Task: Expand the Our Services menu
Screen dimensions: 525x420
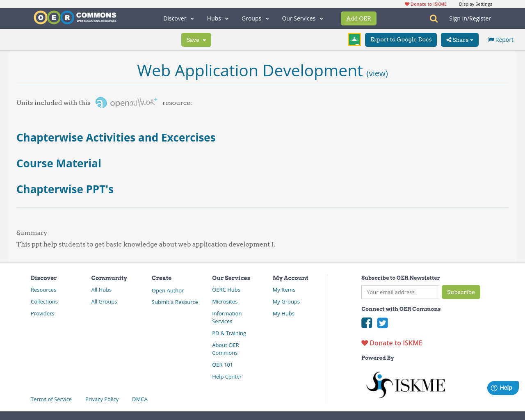Action: 302,18
